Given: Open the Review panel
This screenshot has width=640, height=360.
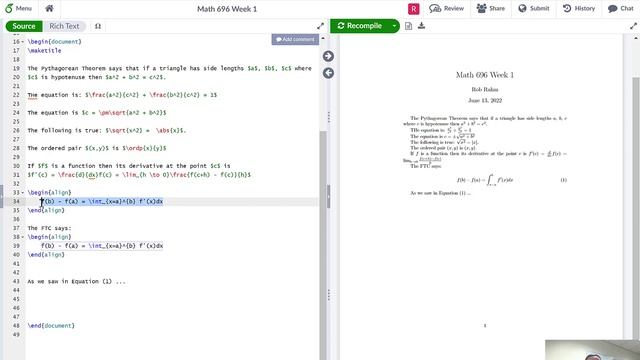Looking at the screenshot, I should pos(447,9).
